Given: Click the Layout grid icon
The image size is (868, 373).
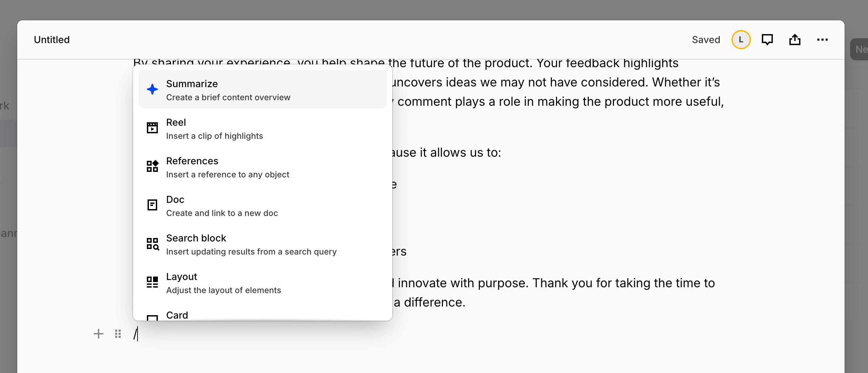Looking at the screenshot, I should 152,282.
